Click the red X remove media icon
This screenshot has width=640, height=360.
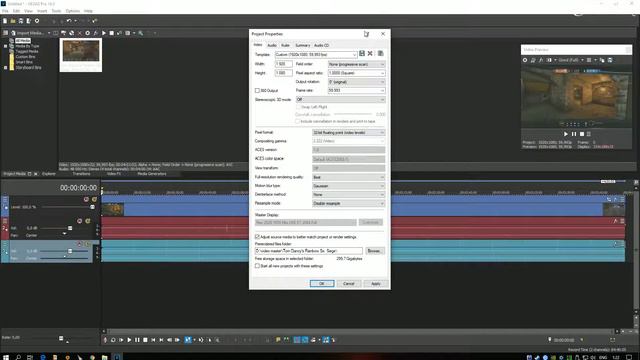point(80,33)
